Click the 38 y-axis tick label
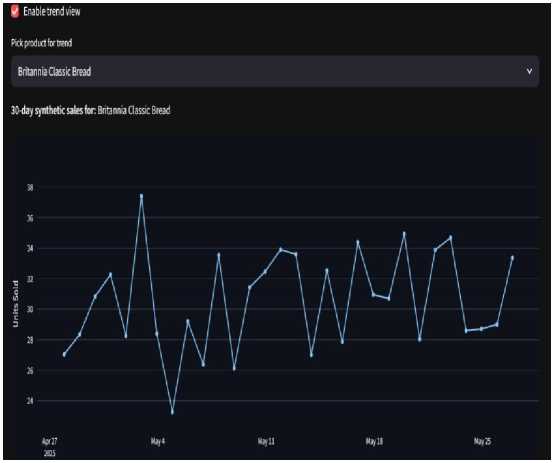The height and width of the screenshot is (463, 554). point(30,187)
